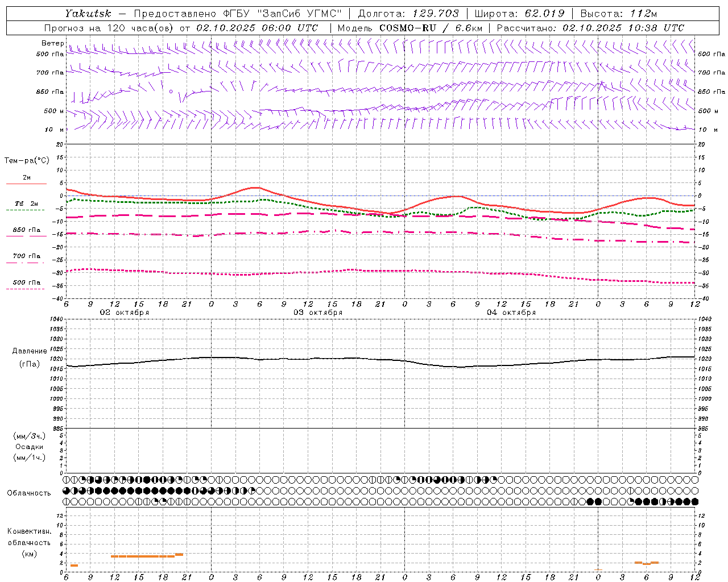Select the elevation value 112м
The height and width of the screenshot is (582, 728).
(644, 13)
